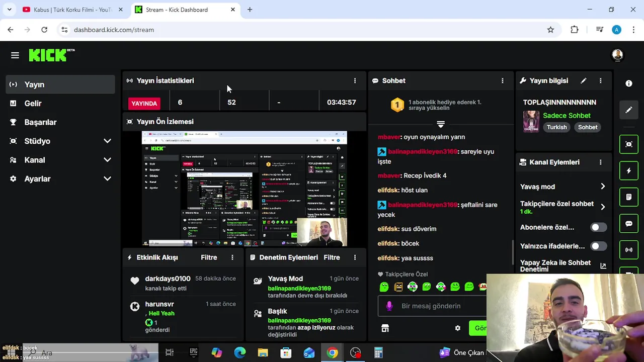Open the chat shop icon
This screenshot has height=362, width=644.
point(385,328)
